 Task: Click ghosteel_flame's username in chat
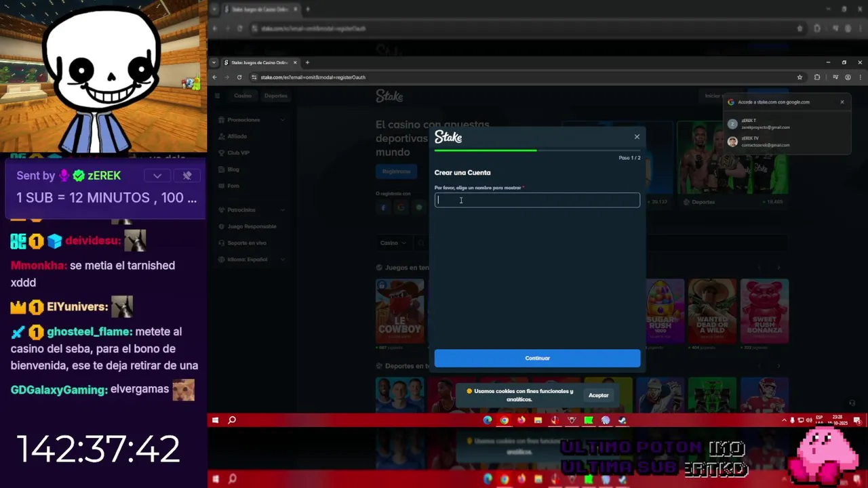[x=90, y=331]
